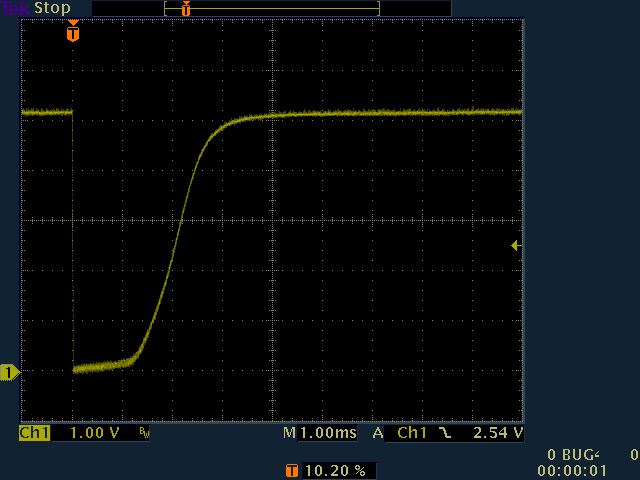Click the trigger marker inside record view bar
The image size is (640, 480).
(x=185, y=8)
